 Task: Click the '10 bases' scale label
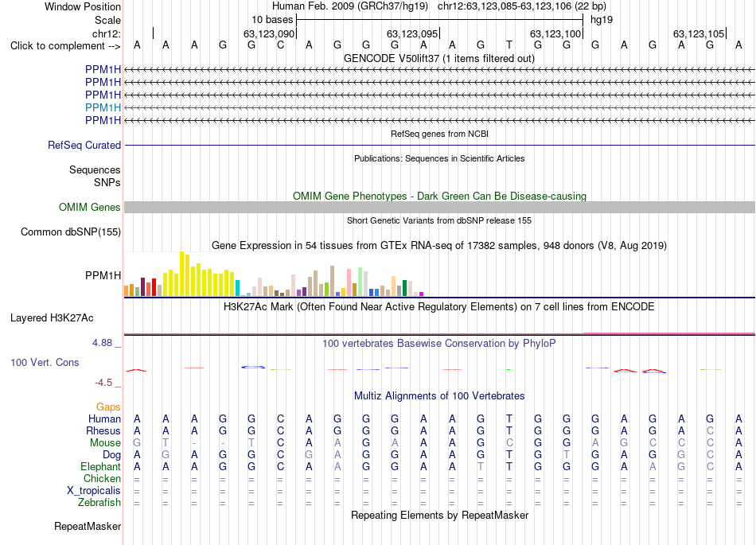[272, 20]
